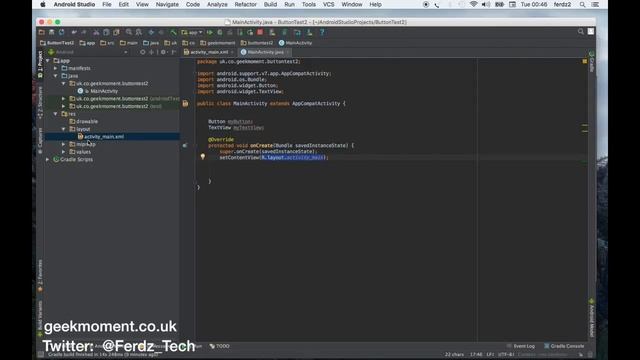Open macOS Spotlight search icon
Viewport: 640px width, 360px height.
click(x=582, y=4)
